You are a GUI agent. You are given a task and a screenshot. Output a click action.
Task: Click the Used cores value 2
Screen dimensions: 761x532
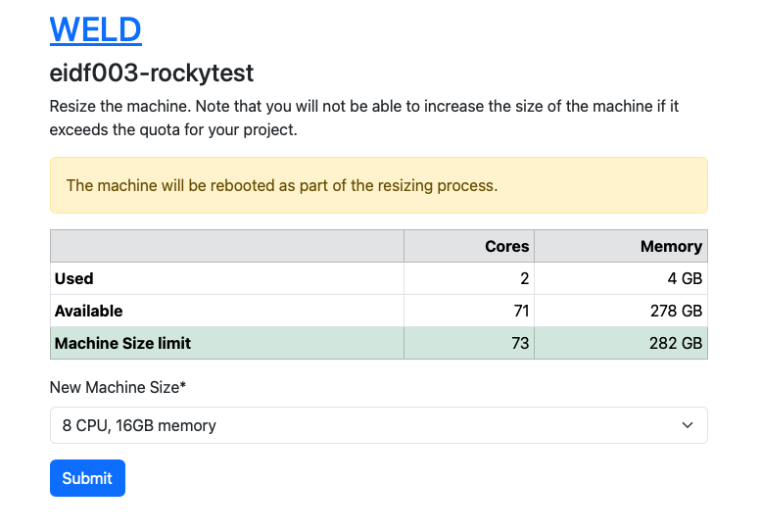pyautogui.click(x=524, y=278)
